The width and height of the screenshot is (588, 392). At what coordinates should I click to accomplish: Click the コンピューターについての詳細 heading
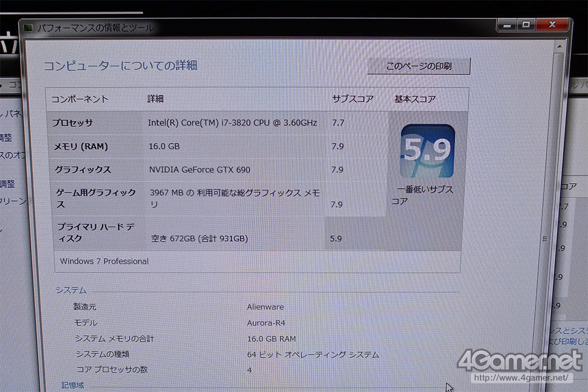121,65
